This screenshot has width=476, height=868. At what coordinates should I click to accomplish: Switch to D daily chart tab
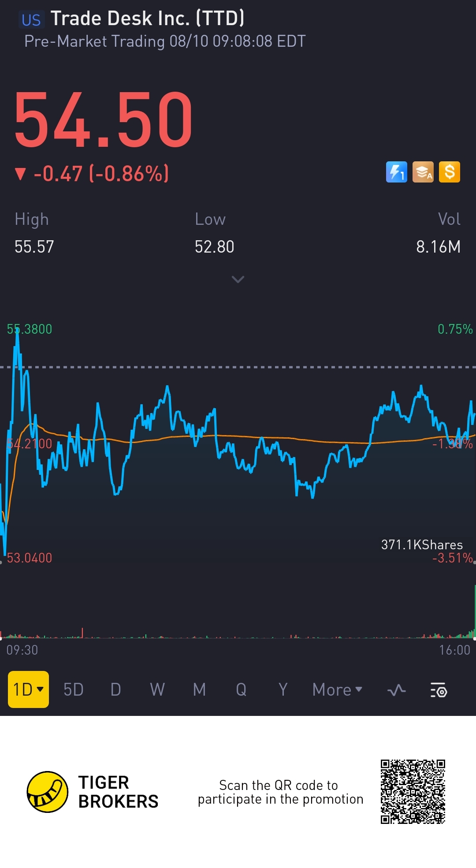115,690
